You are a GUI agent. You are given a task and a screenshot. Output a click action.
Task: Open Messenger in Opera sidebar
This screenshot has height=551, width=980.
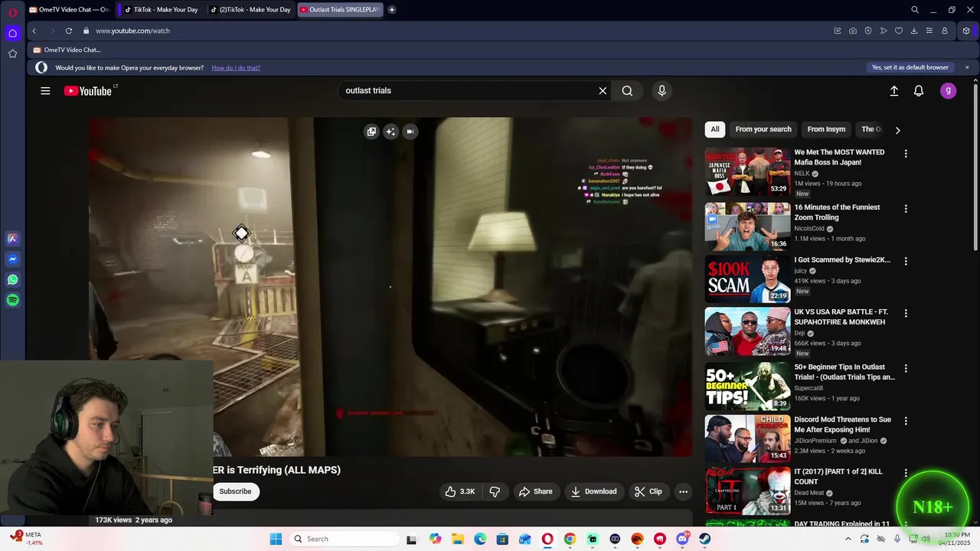(12, 259)
